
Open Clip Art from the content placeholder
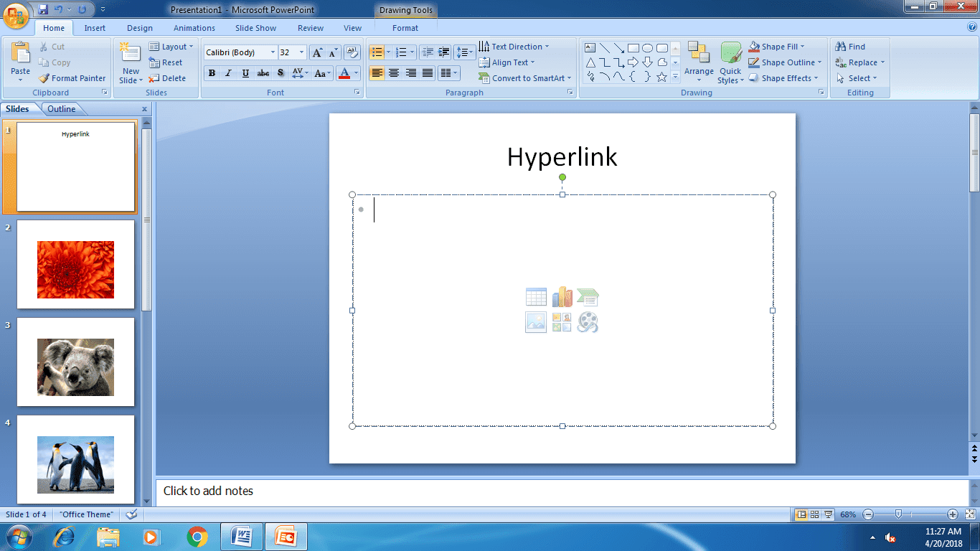click(562, 322)
